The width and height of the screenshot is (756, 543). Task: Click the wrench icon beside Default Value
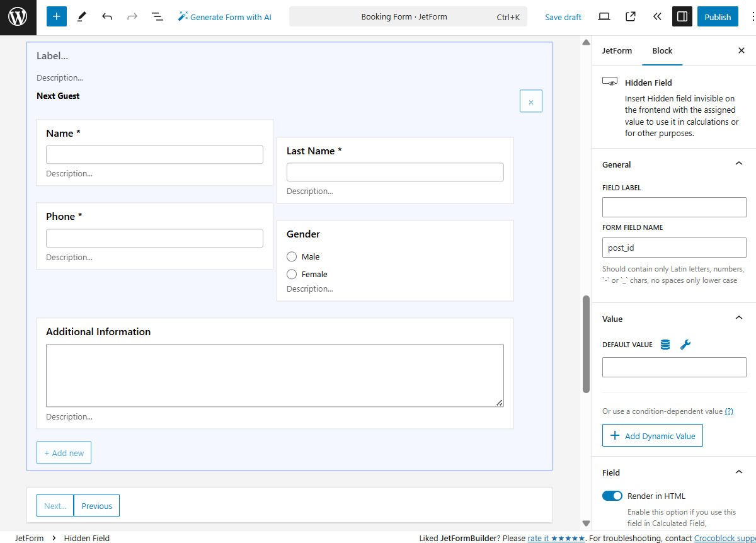point(685,345)
